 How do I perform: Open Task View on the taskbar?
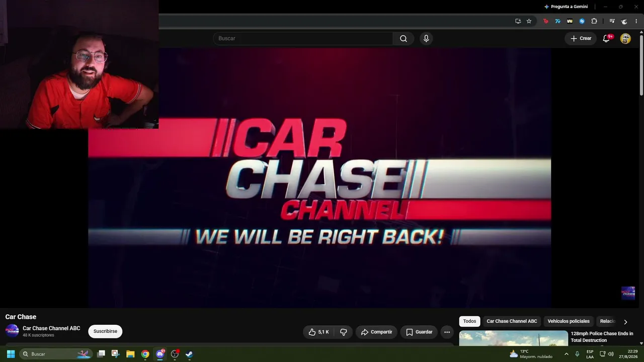[101, 354]
